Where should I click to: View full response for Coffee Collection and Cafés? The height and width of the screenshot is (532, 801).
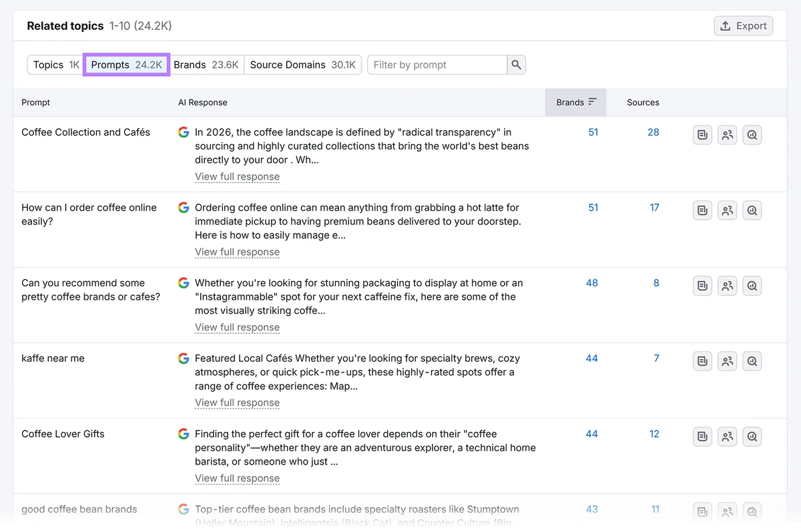point(237,177)
